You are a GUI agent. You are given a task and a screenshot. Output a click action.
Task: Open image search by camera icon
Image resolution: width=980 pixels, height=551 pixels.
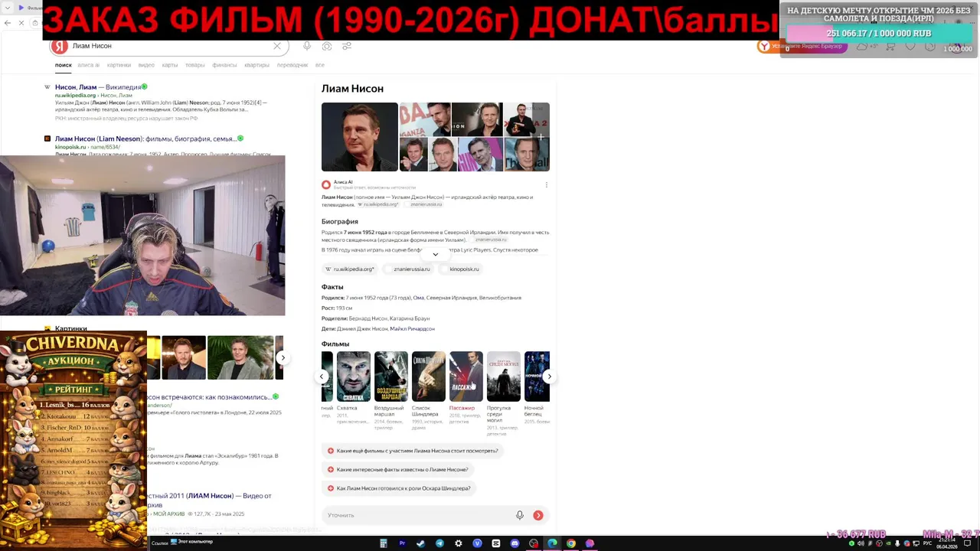pyautogui.click(x=327, y=46)
